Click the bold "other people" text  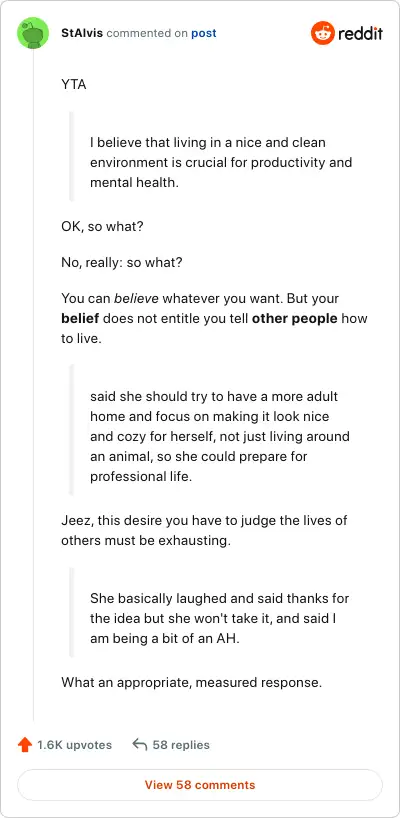pos(295,318)
